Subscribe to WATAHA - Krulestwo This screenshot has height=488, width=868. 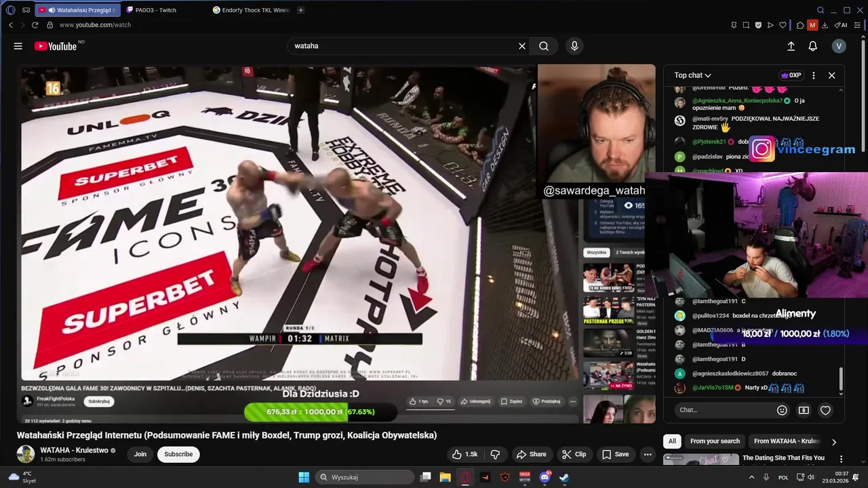tap(178, 454)
